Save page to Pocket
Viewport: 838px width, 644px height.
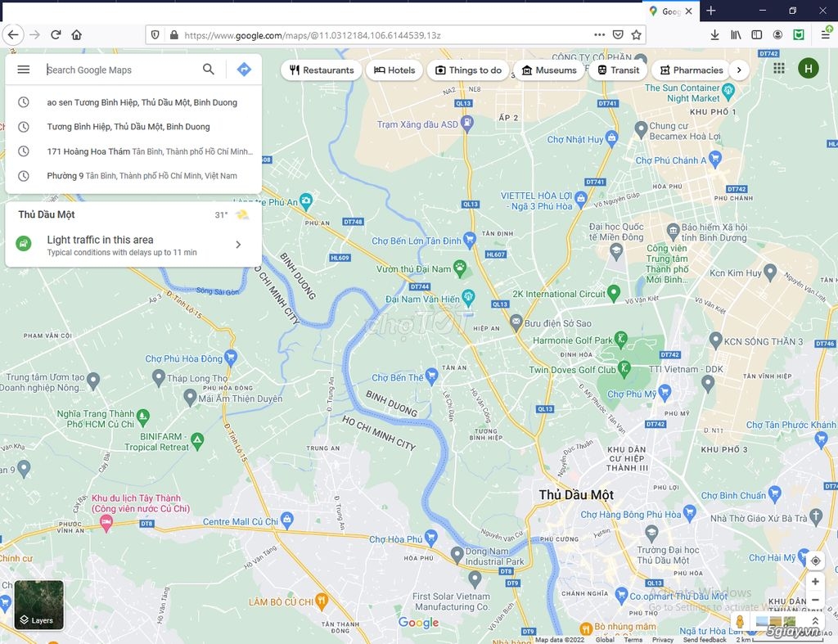618,34
